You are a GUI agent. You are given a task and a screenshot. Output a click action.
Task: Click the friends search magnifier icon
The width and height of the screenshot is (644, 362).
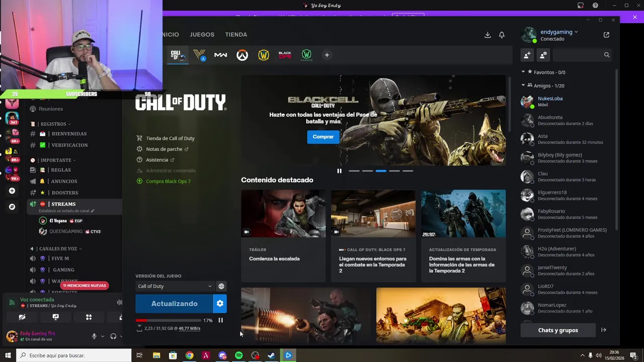pyautogui.click(x=607, y=55)
